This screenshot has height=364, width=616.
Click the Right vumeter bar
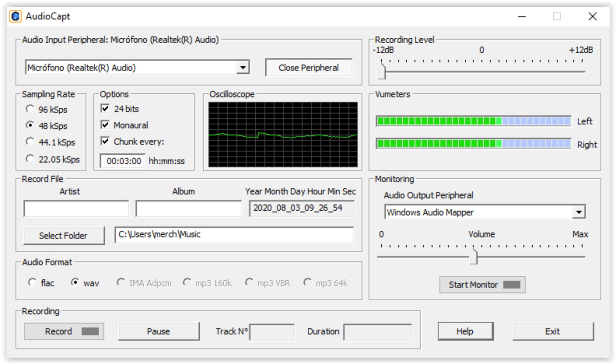pos(474,144)
